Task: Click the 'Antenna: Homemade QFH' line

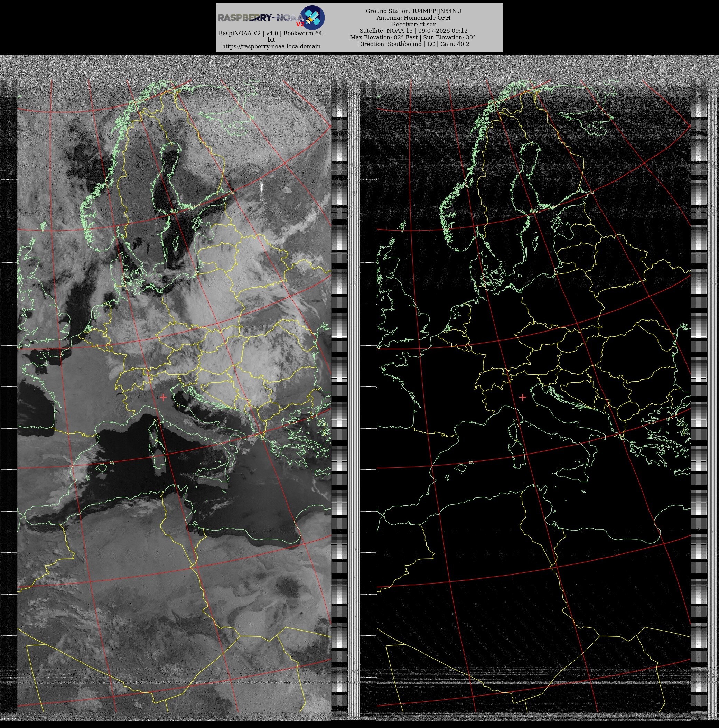Action: (413, 18)
